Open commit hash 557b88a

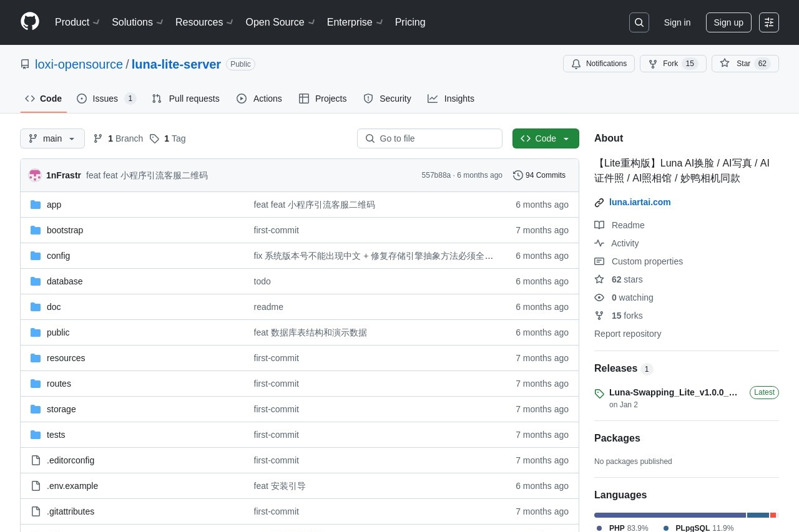[436, 175]
